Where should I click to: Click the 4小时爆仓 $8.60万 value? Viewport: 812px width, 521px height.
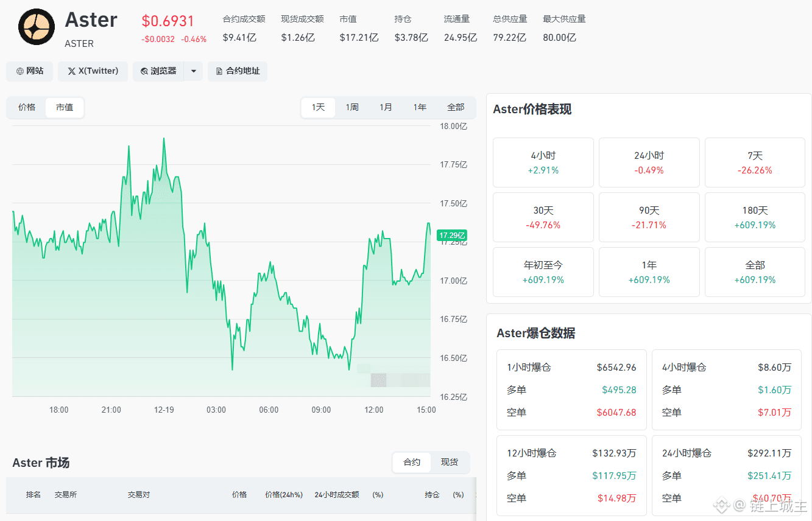[775, 368]
